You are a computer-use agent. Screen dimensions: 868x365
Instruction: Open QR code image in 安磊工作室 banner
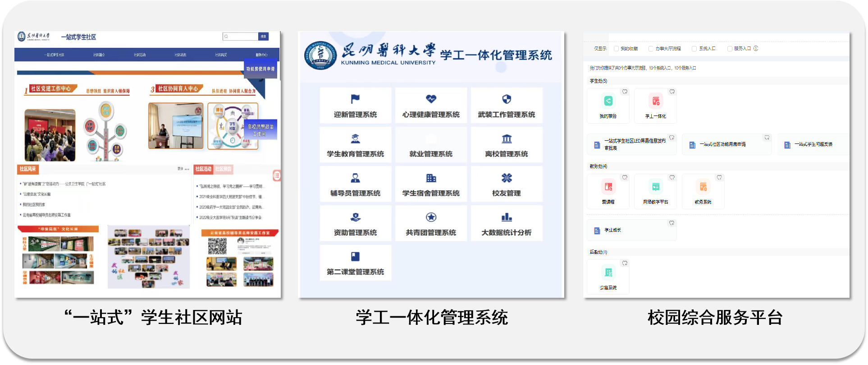coord(217,246)
